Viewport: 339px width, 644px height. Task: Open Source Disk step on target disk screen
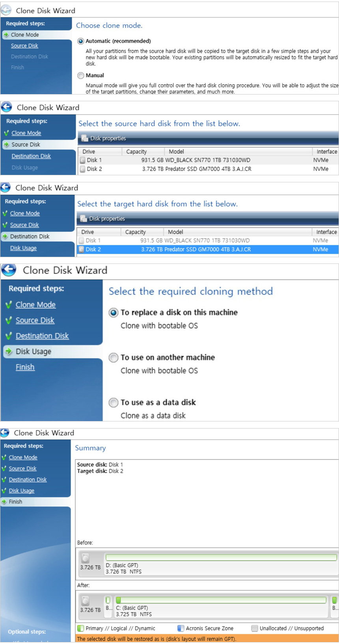click(x=24, y=225)
